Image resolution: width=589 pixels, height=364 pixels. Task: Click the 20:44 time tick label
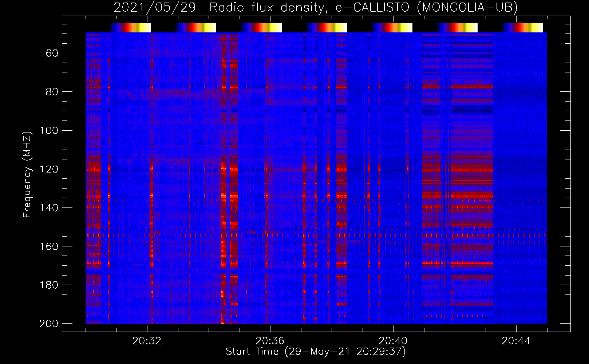coord(516,341)
